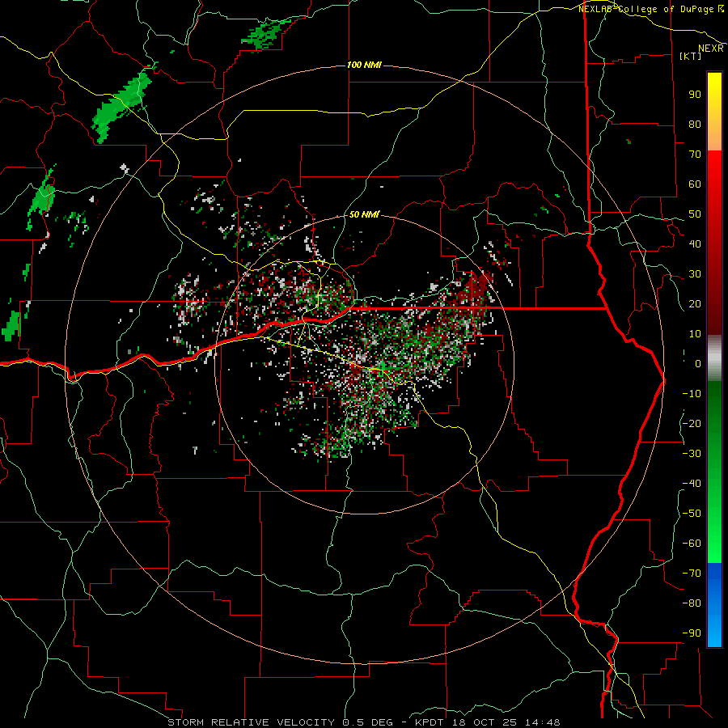728x728 pixels.
Task: Click the Storm Relative Velocity caption text
Action: pos(364,722)
